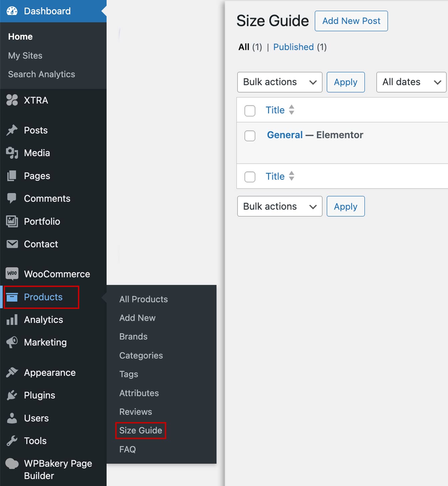Toggle select-all checkbox in table header
Screen dimensions: 448x486
click(x=250, y=111)
